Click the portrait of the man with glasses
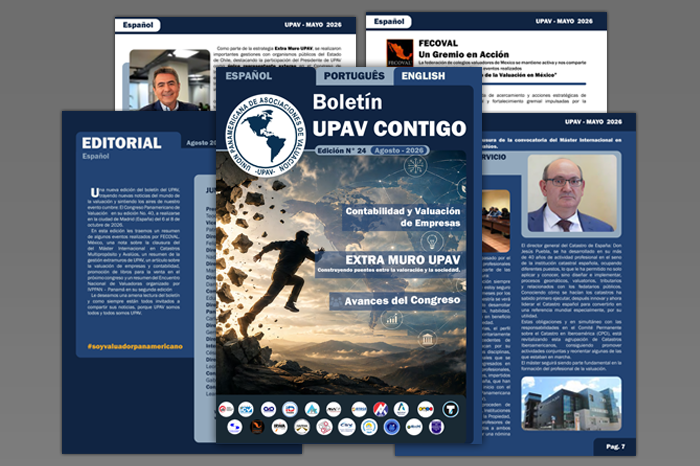 point(572,193)
